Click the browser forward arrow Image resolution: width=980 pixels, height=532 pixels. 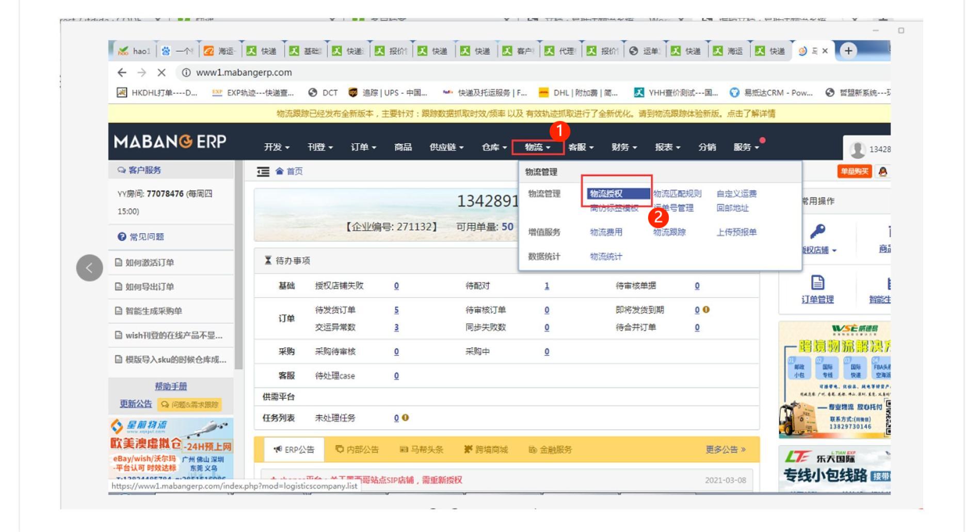click(142, 73)
